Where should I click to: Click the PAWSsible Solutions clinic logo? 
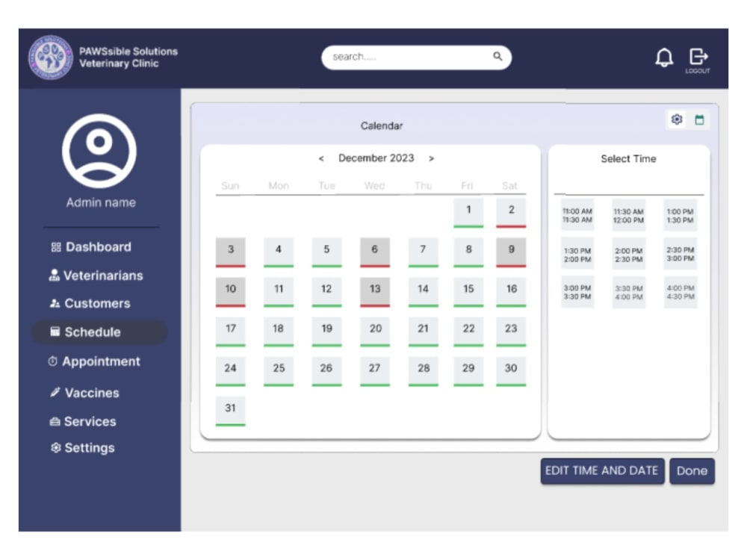(51, 57)
